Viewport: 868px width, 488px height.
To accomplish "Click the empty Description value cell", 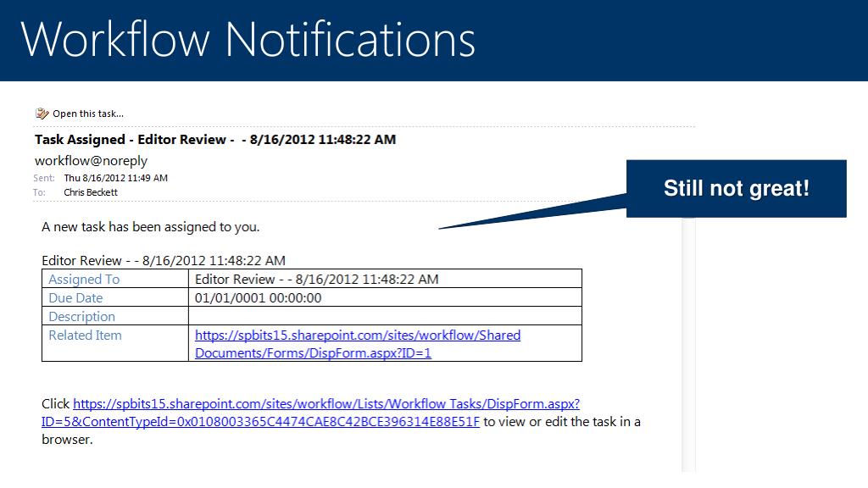I will (386, 316).
